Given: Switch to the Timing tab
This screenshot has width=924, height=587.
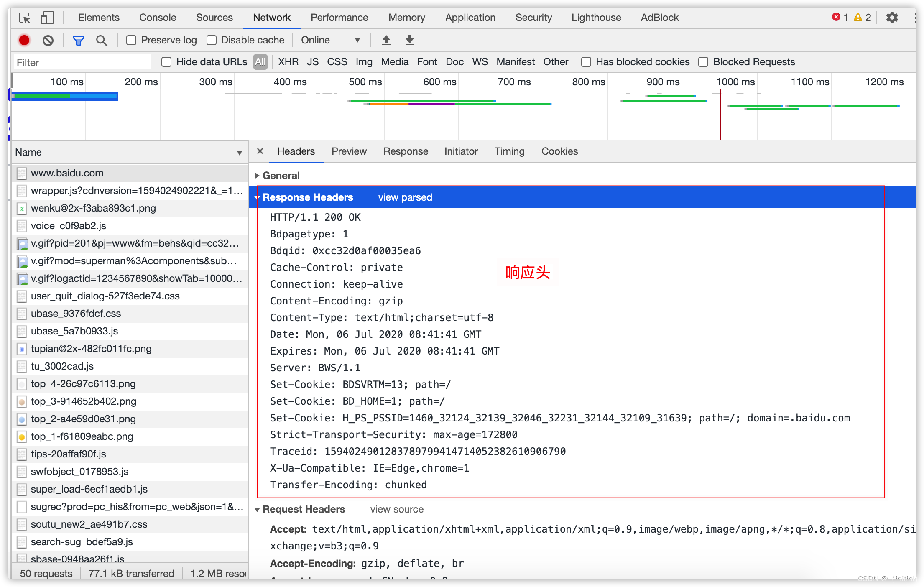Looking at the screenshot, I should [509, 151].
